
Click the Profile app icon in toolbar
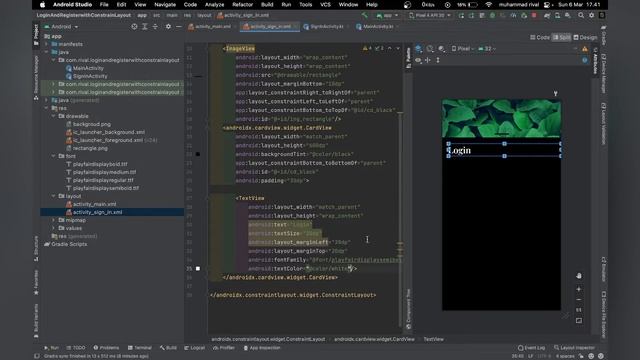(513, 16)
